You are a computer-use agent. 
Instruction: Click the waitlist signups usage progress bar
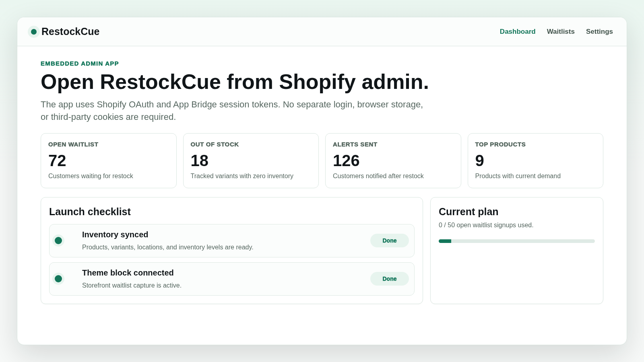point(517,241)
